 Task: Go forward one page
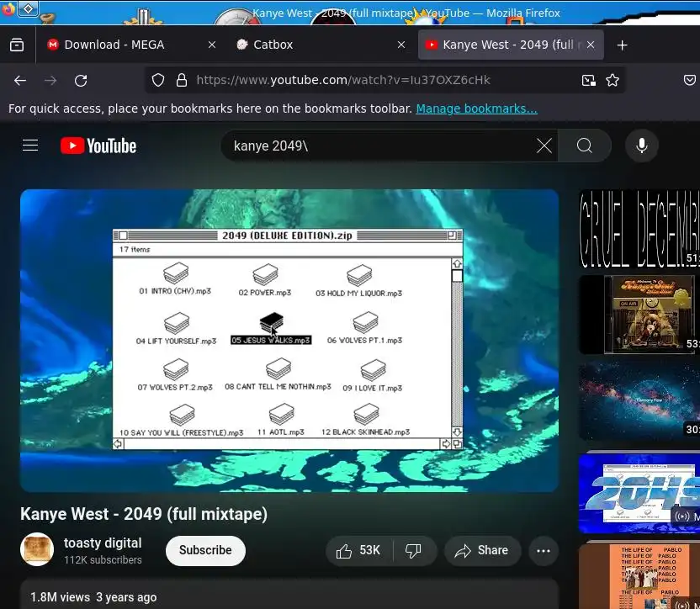click(x=50, y=81)
